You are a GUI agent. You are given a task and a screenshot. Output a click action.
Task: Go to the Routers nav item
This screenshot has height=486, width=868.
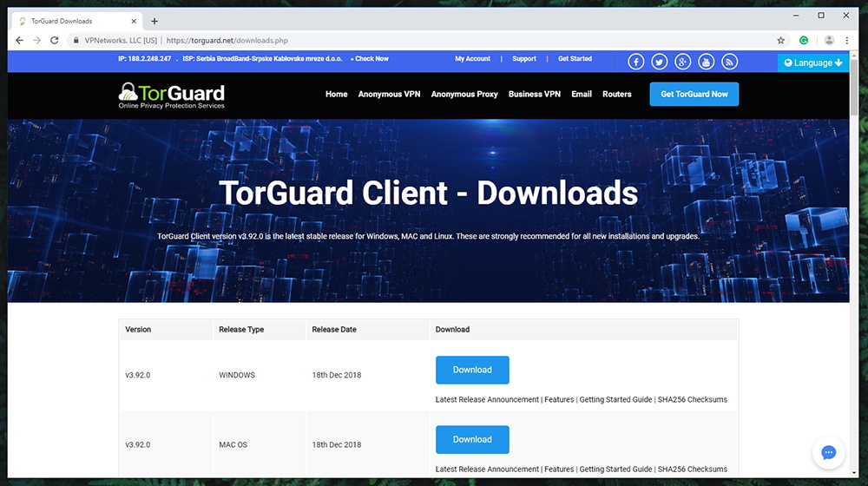coord(617,95)
